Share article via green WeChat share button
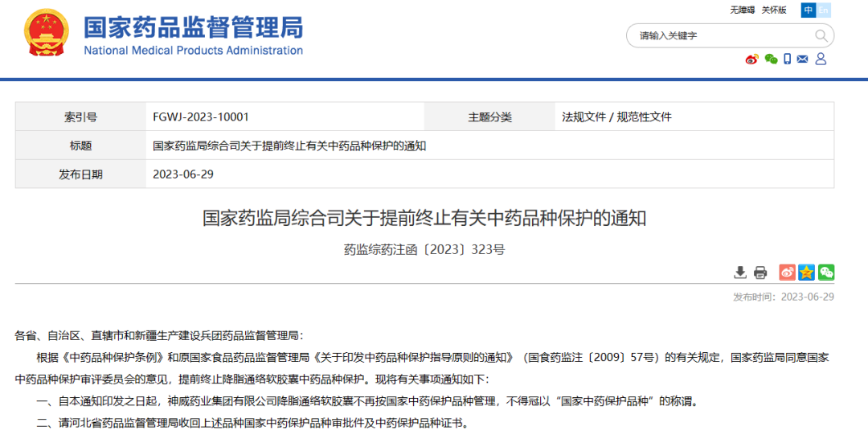The width and height of the screenshot is (868, 443). click(x=826, y=273)
